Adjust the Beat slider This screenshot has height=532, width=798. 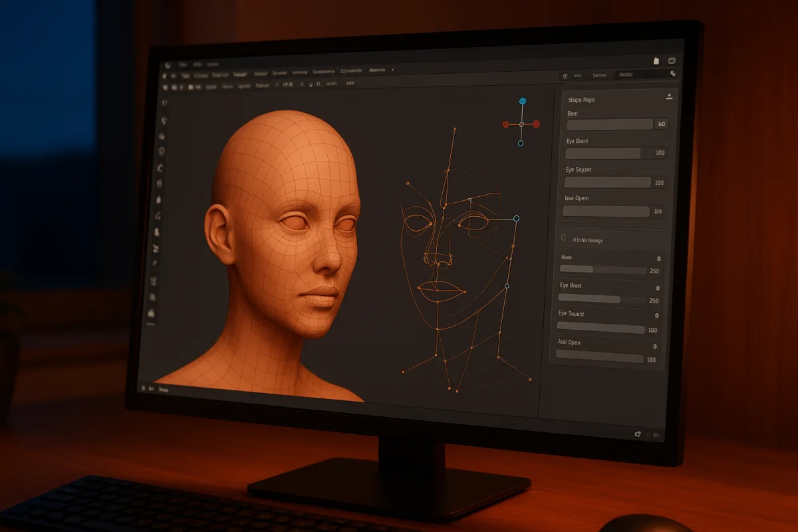[610, 124]
